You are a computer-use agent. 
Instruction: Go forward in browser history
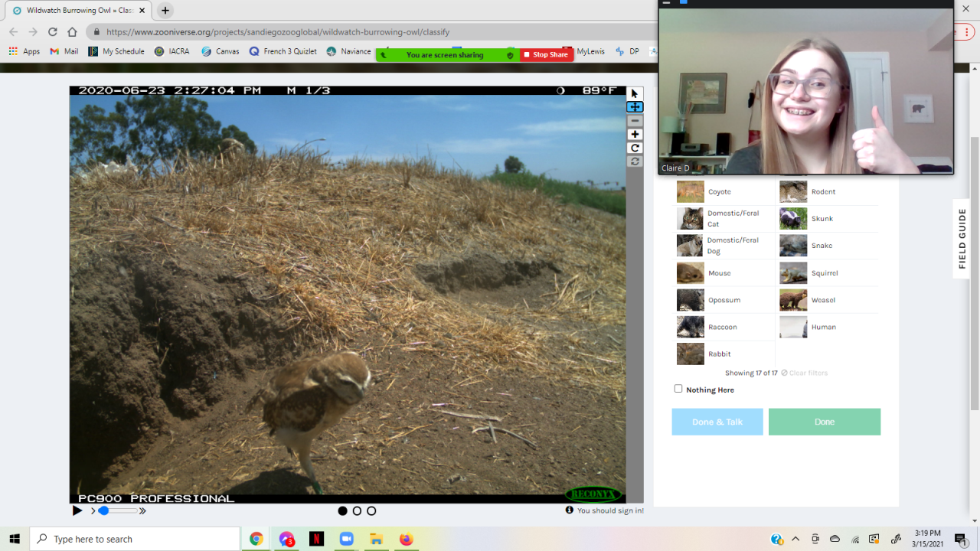pyautogui.click(x=33, y=32)
